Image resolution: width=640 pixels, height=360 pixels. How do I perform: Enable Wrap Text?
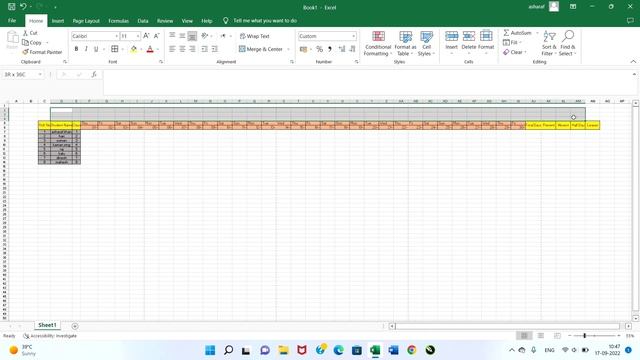pos(254,36)
